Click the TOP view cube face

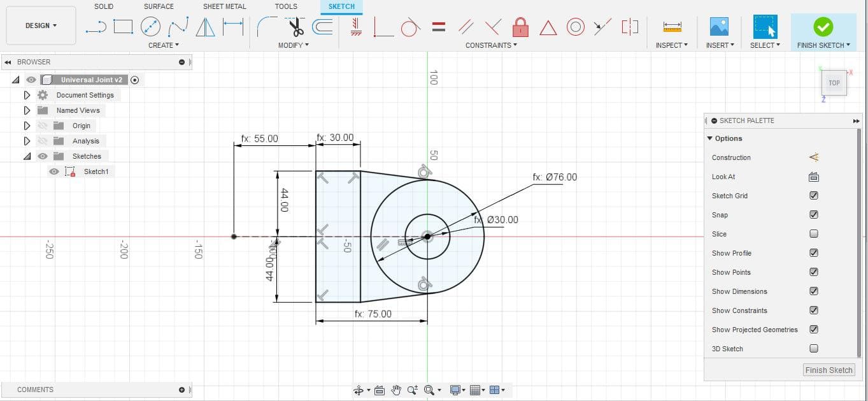point(834,83)
